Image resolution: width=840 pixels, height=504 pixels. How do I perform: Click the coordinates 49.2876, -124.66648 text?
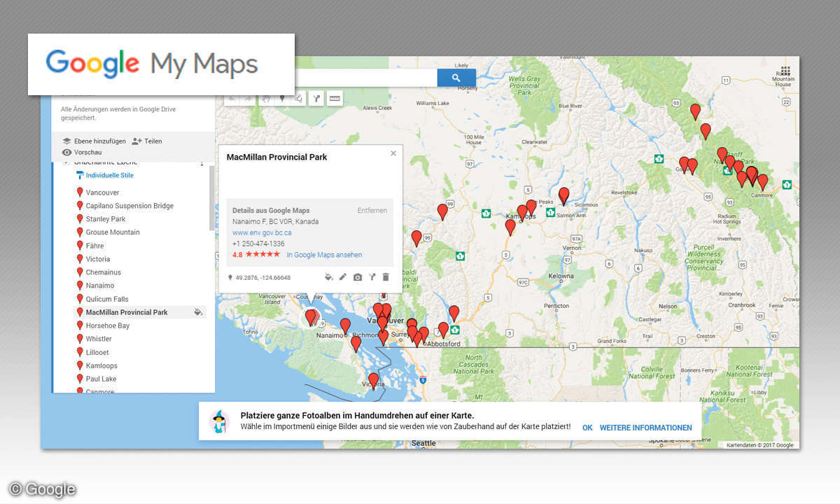[x=262, y=277]
